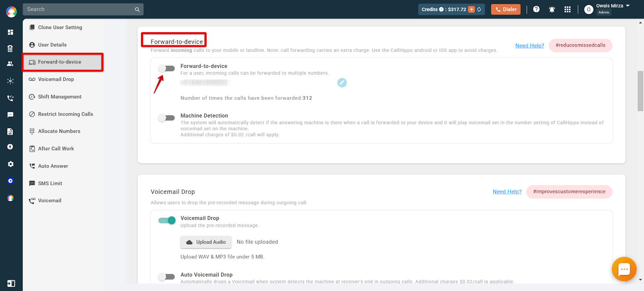The width and height of the screenshot is (644, 291).
Task: Click the colorful CallHippo icon near bottom of rail
Action: point(10,198)
